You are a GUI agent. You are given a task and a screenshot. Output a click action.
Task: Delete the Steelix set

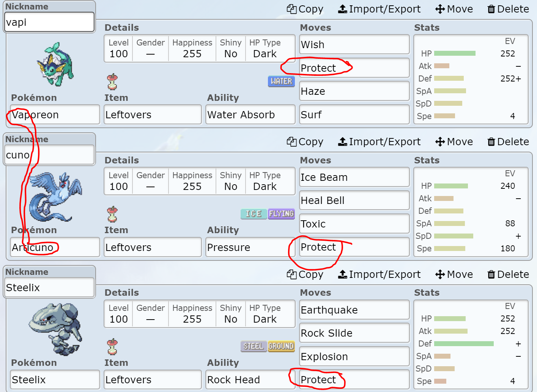click(x=508, y=274)
